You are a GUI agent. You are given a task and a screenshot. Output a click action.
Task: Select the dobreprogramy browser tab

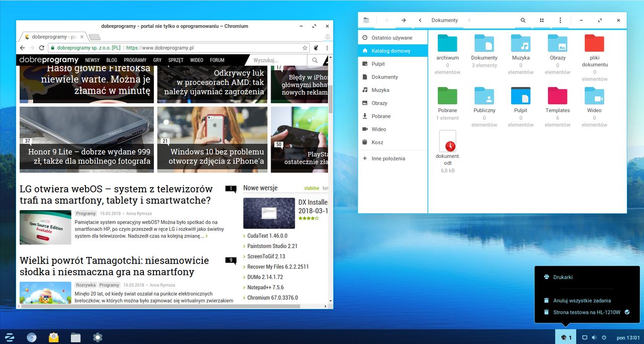(x=53, y=37)
